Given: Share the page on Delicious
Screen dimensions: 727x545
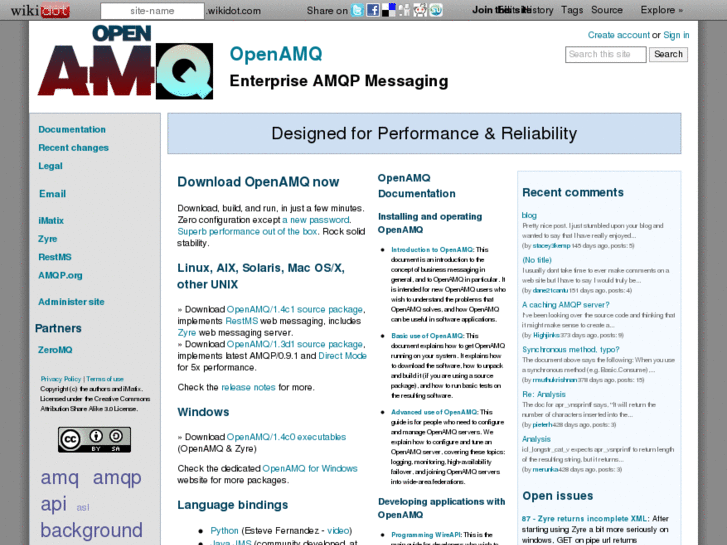Looking at the screenshot, I should pyautogui.click(x=389, y=10).
